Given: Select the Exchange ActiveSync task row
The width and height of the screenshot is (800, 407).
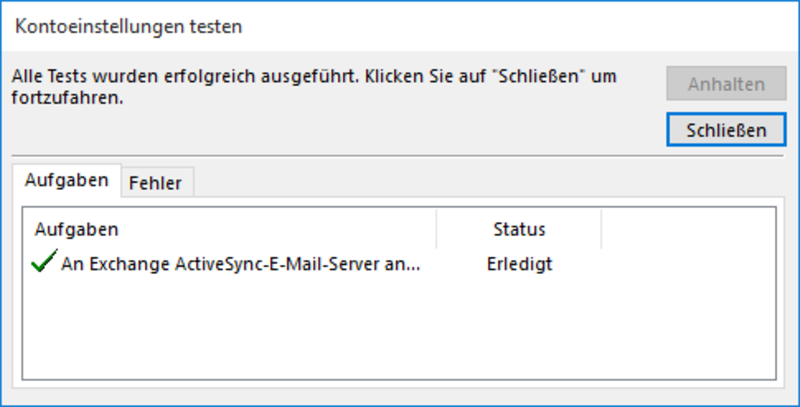Looking at the screenshot, I should click(399, 264).
